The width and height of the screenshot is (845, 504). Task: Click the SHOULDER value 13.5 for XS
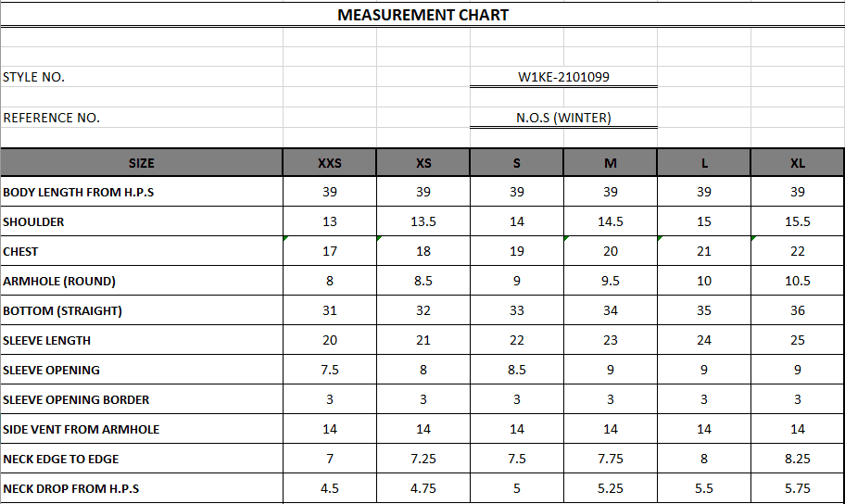pos(423,222)
